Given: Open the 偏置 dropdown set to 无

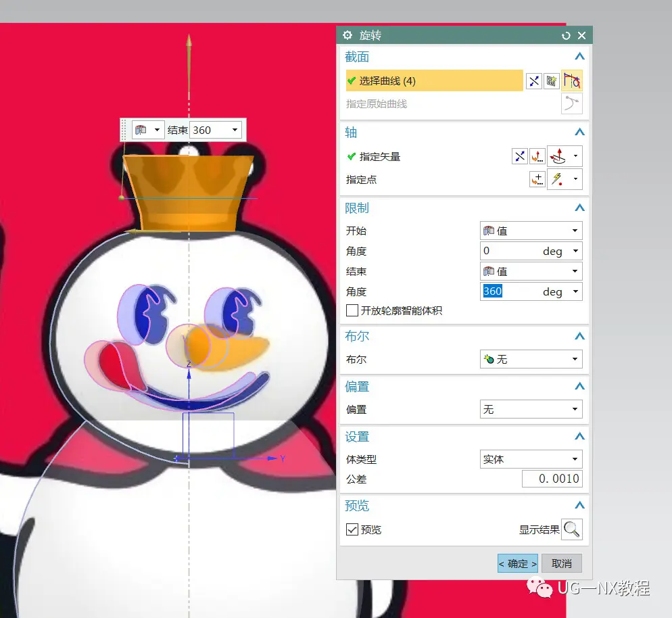Looking at the screenshot, I should [531, 409].
